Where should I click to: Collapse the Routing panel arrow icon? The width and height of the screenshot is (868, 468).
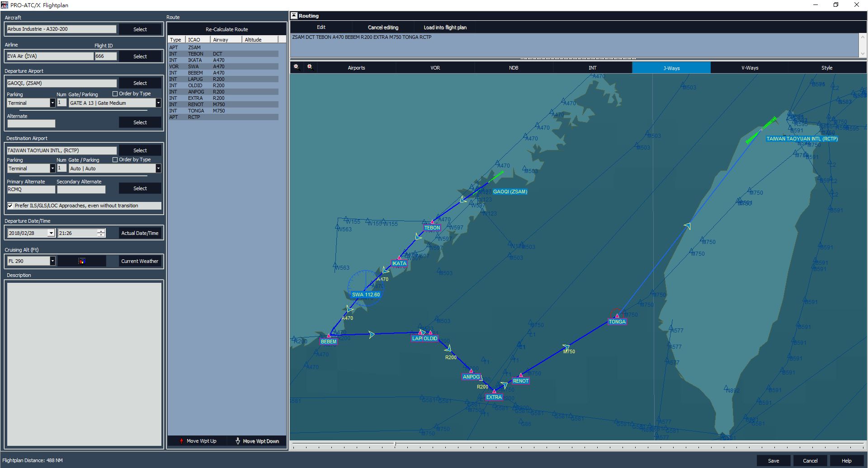click(x=294, y=16)
